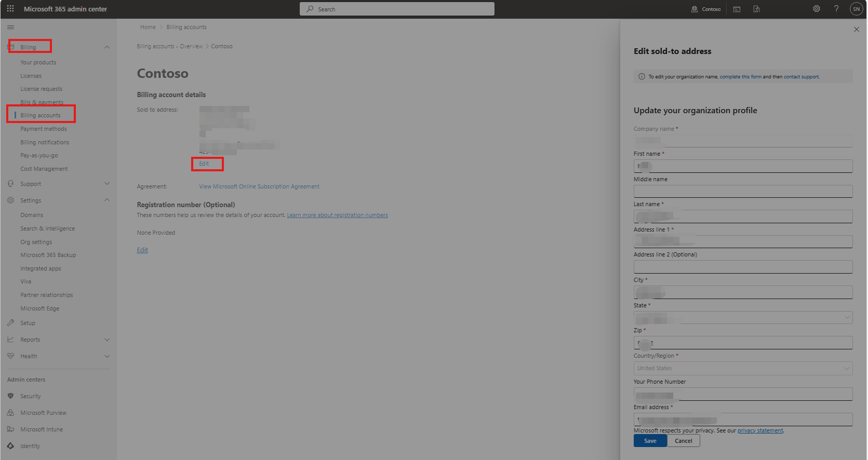Open Security shield icon under Admin centers
The width and height of the screenshot is (868, 460).
[x=10, y=396]
